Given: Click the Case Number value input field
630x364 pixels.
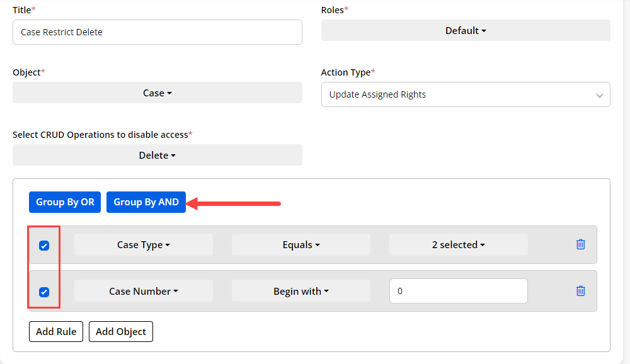Looking at the screenshot, I should (458, 291).
